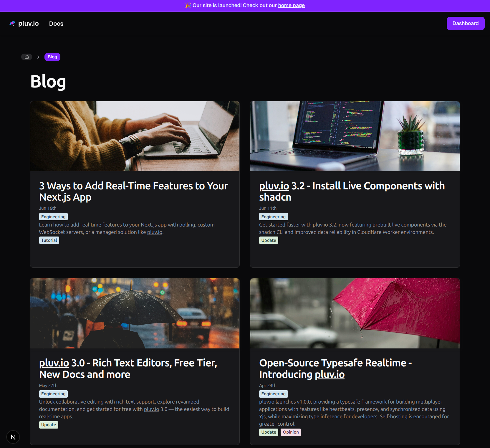The height and width of the screenshot is (448, 490).
Task: Open the Docs navigation item
Action: pyautogui.click(x=56, y=24)
